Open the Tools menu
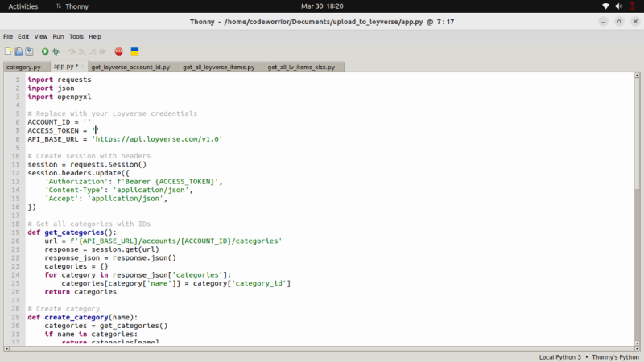 76,36
